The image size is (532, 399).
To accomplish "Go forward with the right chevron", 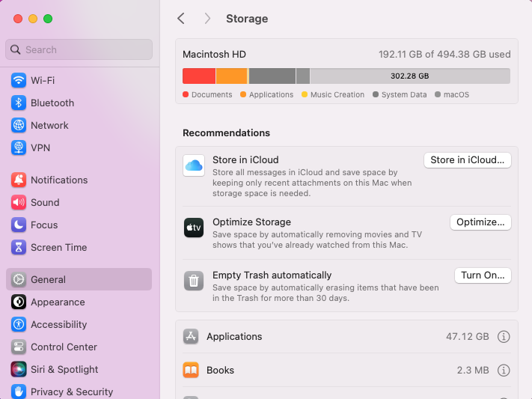I will coord(207,19).
